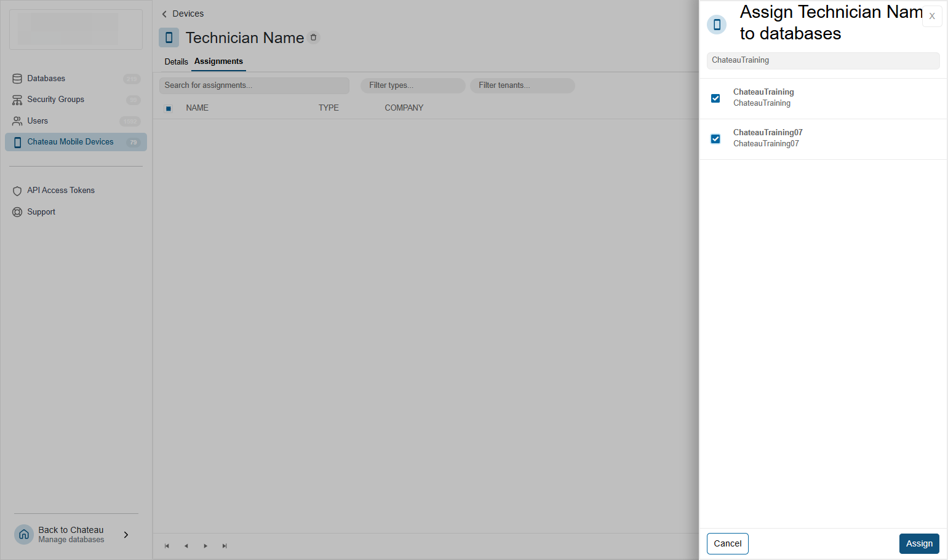Click the Cancel button
Image resolution: width=948 pixels, height=560 pixels.
728,543
